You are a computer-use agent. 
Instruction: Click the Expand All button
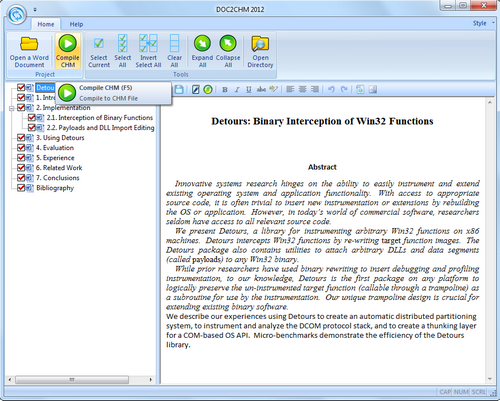(202, 51)
